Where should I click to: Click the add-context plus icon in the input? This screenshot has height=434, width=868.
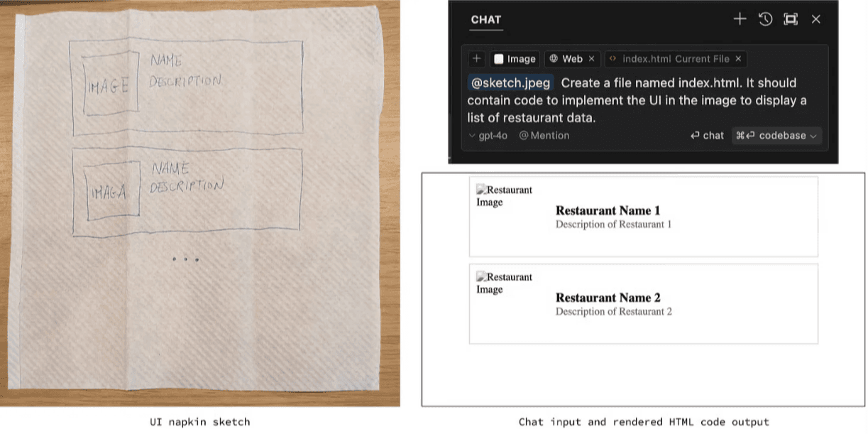tap(476, 58)
